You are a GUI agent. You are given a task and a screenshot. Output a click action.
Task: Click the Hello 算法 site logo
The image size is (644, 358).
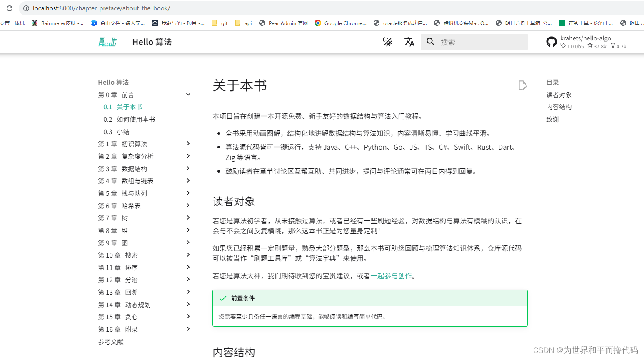(x=107, y=42)
